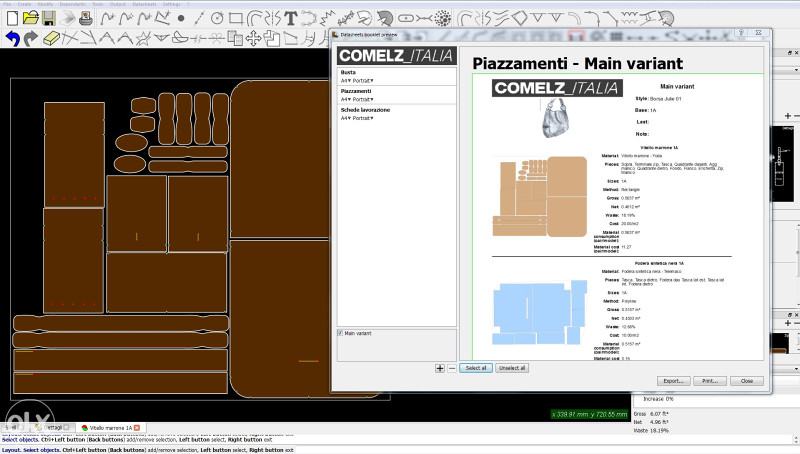Screen dimensions: 800x454
Task: Save using the floppy disk icon
Action: (49, 18)
